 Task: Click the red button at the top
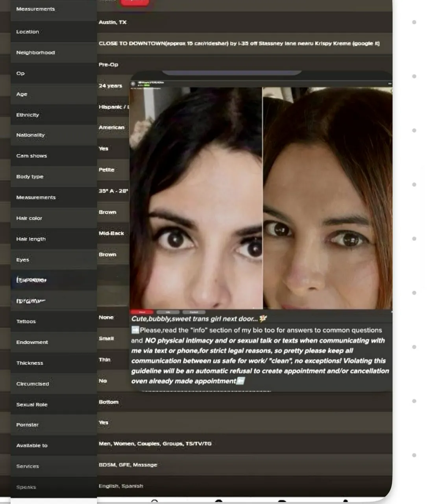click(x=134, y=2)
